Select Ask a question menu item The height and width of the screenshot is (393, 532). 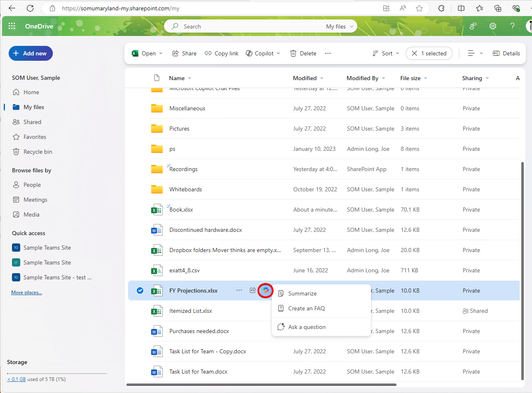click(x=307, y=327)
